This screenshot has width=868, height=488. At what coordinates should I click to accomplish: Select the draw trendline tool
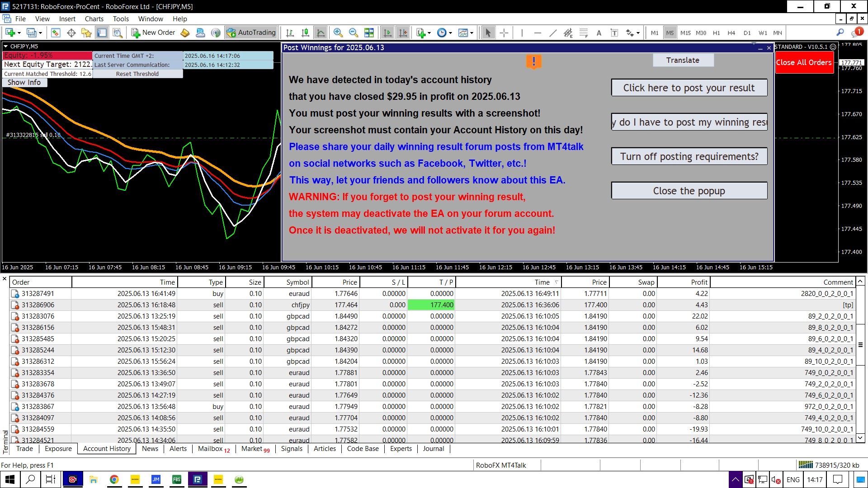pyautogui.click(x=552, y=33)
